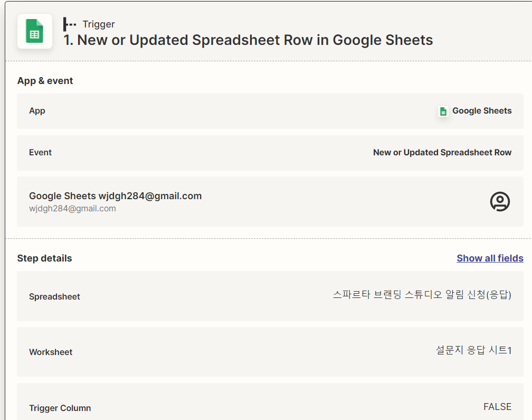Click the large Google Sheets app icon
The height and width of the screenshot is (420, 532).
click(x=35, y=31)
